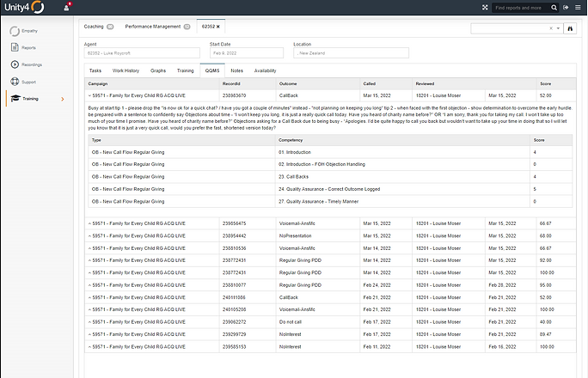Expand the Training sidebar chevron

63,99
